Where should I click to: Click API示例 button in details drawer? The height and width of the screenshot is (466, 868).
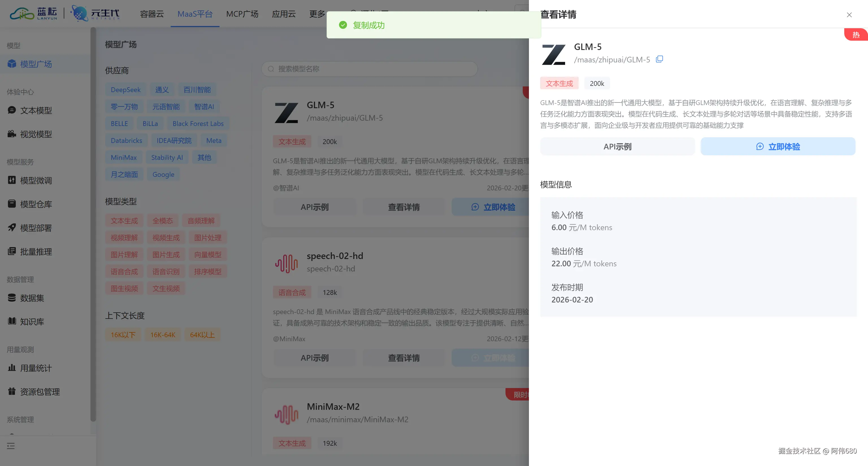coord(617,147)
